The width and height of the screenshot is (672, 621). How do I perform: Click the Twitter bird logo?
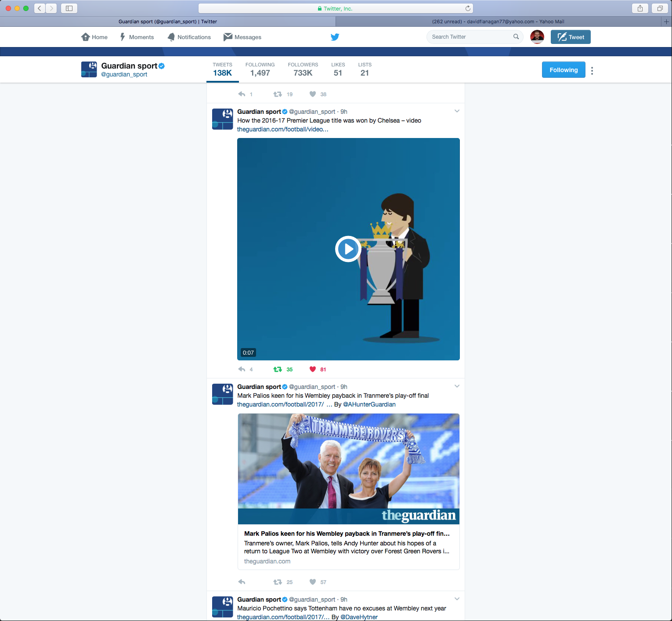pos(335,37)
